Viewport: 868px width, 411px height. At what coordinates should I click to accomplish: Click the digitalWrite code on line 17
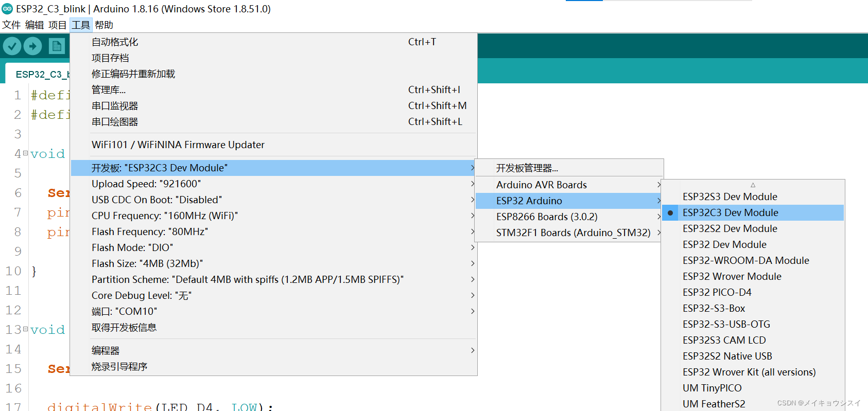pyautogui.click(x=99, y=406)
